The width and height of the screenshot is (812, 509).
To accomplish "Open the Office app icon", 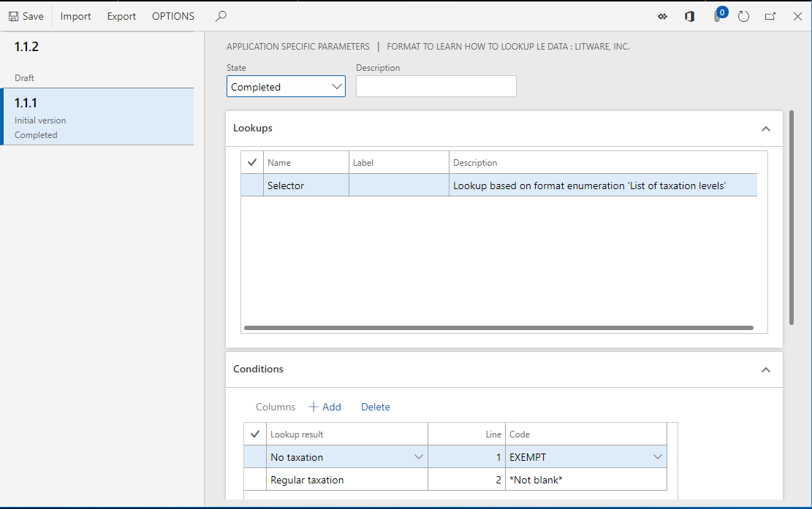I will (x=689, y=17).
